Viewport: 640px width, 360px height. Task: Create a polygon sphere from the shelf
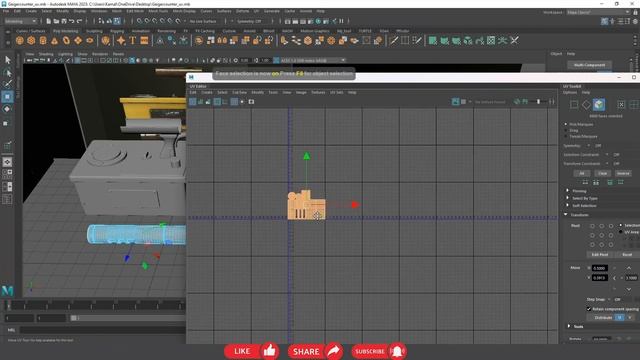(20, 40)
